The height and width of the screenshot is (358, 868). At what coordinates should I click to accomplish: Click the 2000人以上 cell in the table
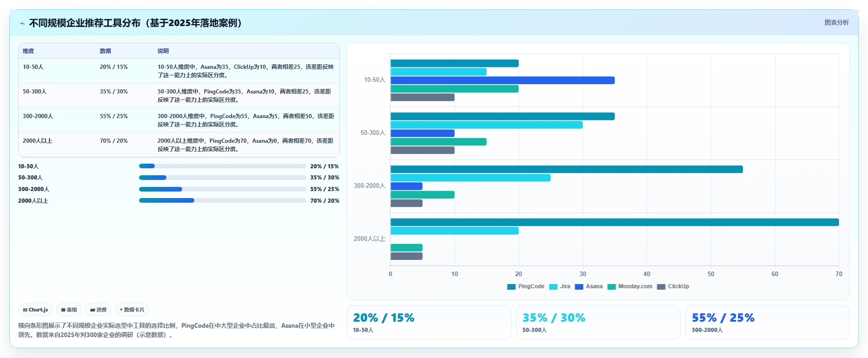(38, 141)
